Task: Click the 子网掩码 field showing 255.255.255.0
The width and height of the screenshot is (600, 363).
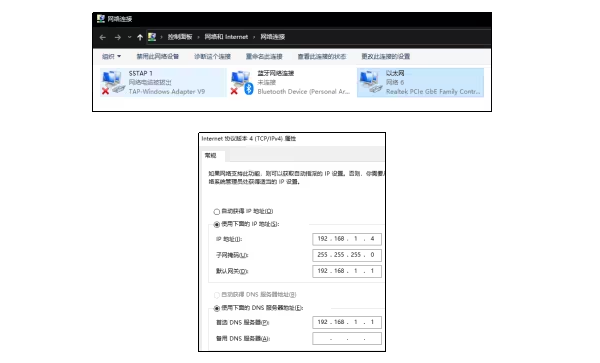Action: [347, 255]
